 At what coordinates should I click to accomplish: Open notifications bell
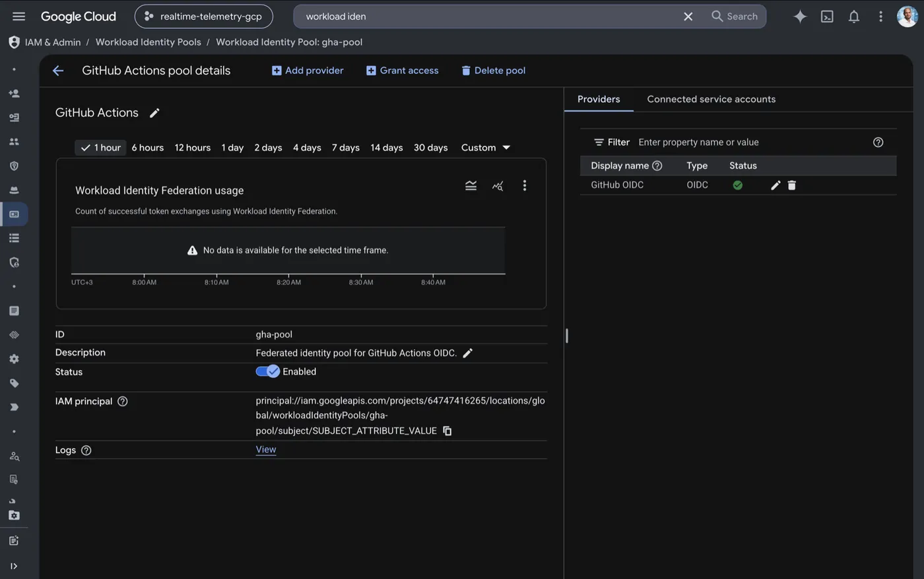coord(854,16)
